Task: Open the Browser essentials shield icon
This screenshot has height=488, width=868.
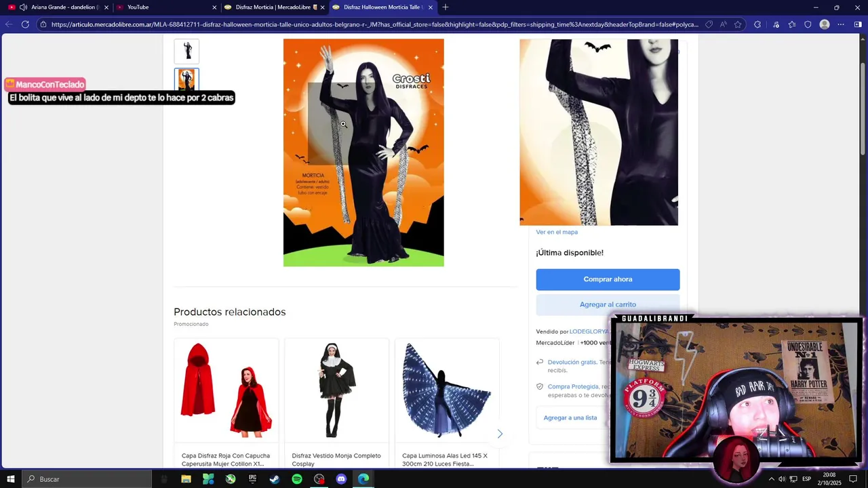Action: pyautogui.click(x=808, y=24)
